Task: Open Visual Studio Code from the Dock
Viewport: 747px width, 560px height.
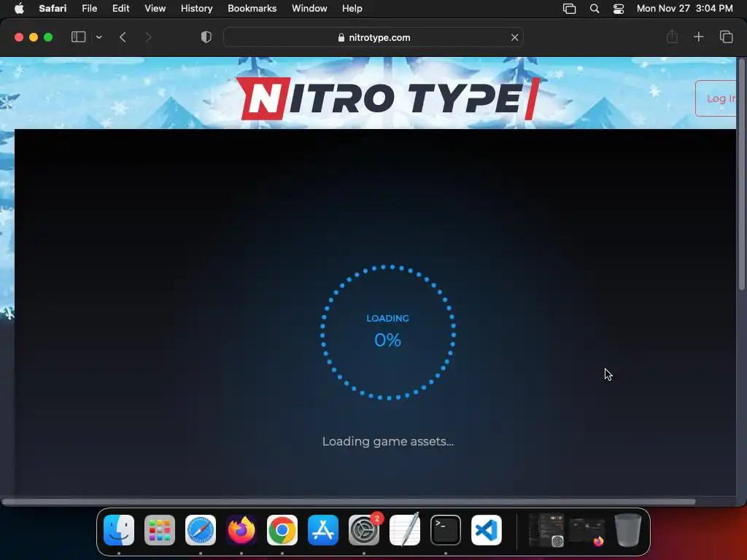Action: coord(487,530)
